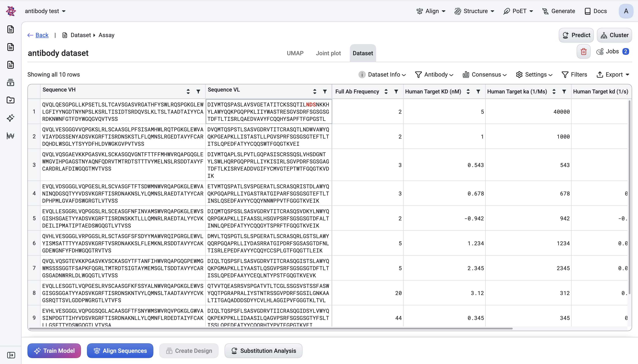This screenshot has height=364, width=638.
Task: Open the second document icon in the sidebar
Action: [x=11, y=47]
